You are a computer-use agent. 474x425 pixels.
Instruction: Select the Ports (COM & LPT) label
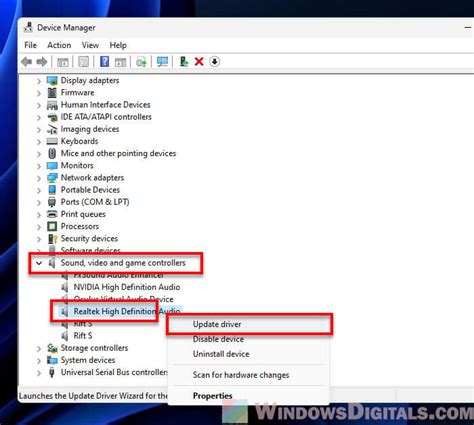[95, 202]
